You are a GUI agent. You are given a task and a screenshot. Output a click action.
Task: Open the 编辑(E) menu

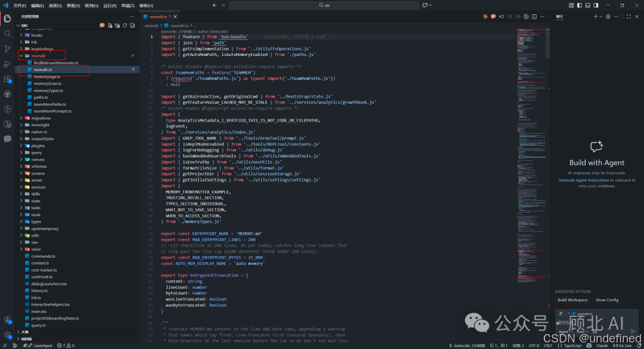point(38,6)
